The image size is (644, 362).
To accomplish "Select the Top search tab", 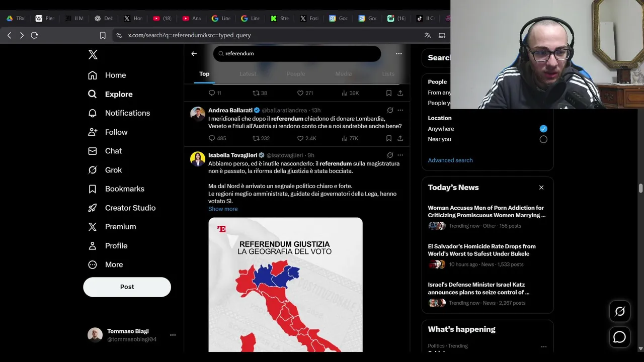I will pos(204,74).
